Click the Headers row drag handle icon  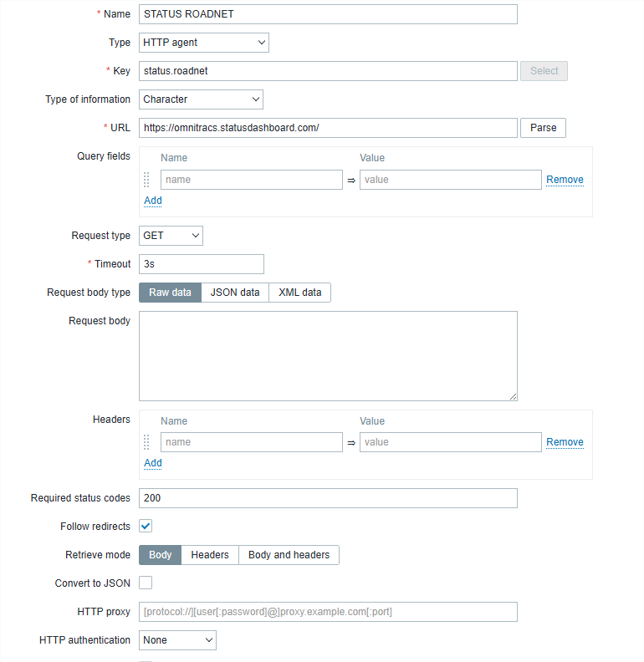146,442
